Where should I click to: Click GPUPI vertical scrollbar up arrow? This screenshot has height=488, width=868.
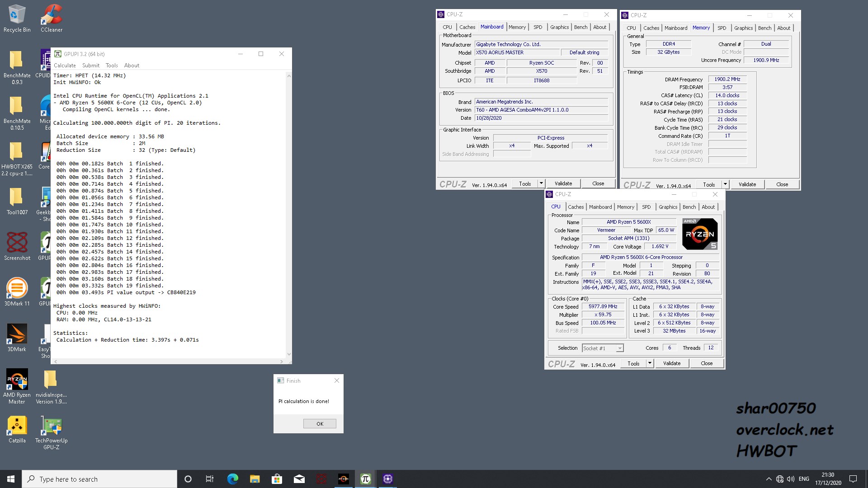point(289,76)
